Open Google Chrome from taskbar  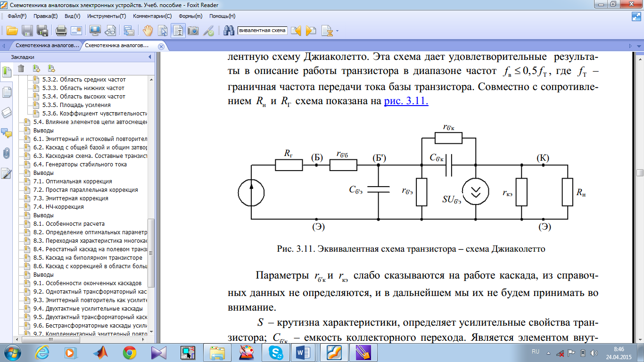point(130,352)
